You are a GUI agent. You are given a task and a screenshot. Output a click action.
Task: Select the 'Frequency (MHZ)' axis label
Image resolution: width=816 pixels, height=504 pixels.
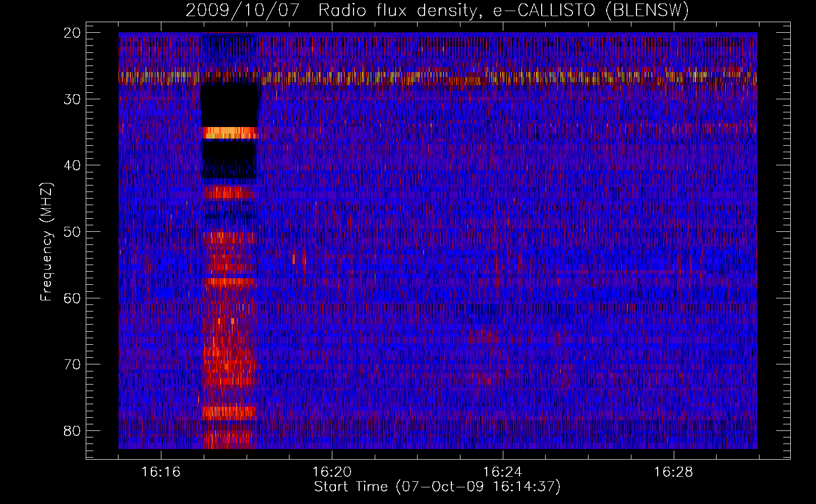tap(46, 242)
